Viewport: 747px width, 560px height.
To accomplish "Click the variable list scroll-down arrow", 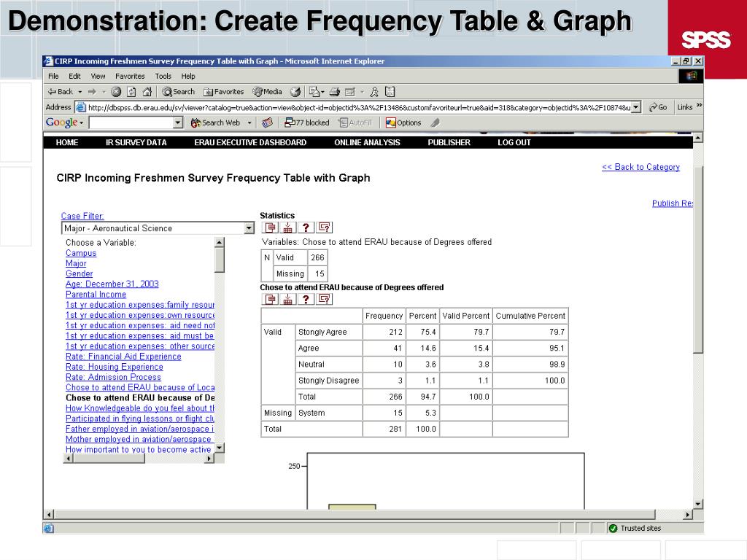I will pos(219,448).
